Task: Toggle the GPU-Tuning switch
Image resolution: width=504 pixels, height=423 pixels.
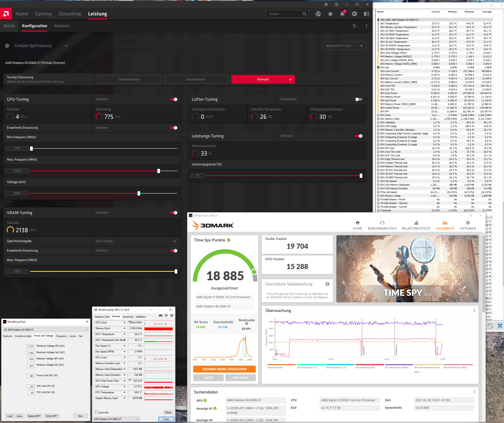Action: [174, 99]
